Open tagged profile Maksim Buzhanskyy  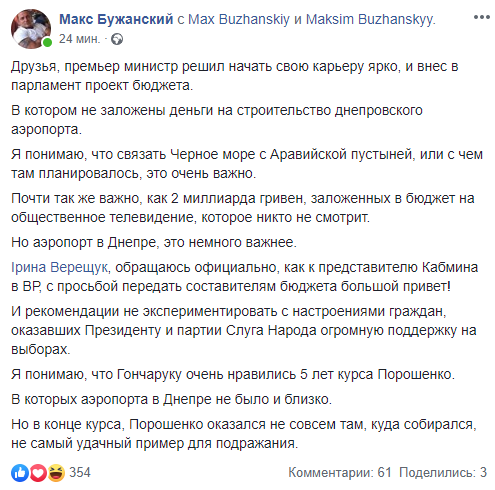pos(370,19)
